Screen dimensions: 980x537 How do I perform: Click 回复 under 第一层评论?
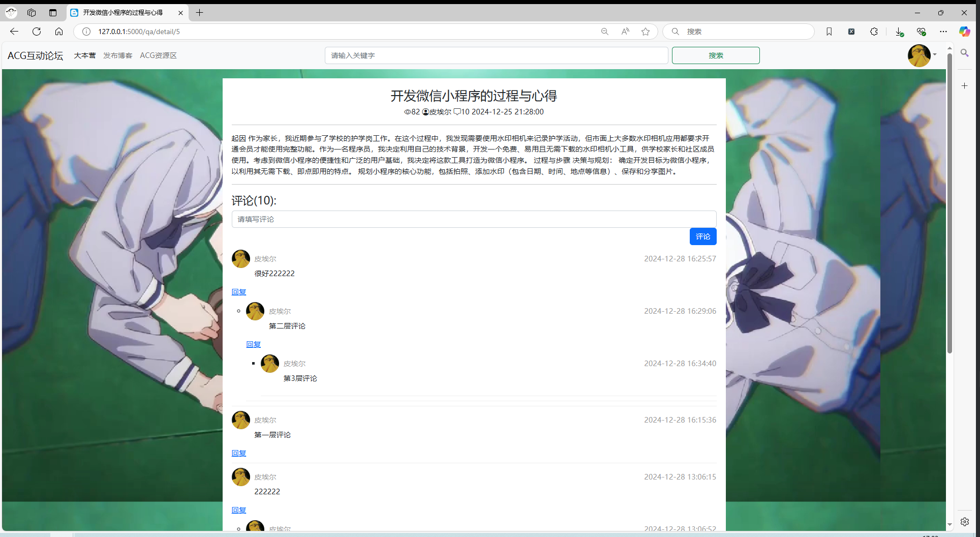tap(239, 453)
